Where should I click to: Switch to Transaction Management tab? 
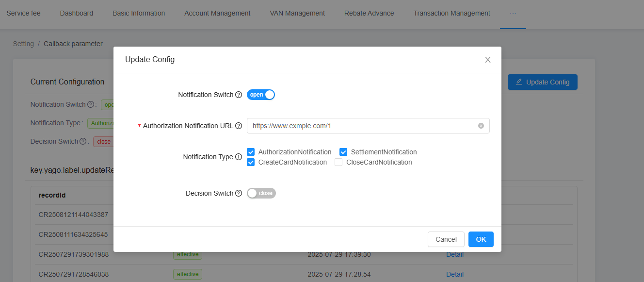[x=451, y=13]
